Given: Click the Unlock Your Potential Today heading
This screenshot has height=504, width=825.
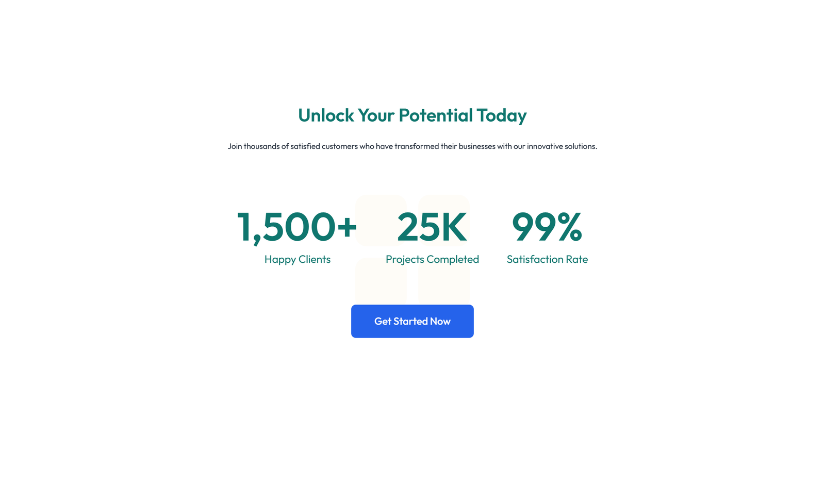Looking at the screenshot, I should 412,115.
